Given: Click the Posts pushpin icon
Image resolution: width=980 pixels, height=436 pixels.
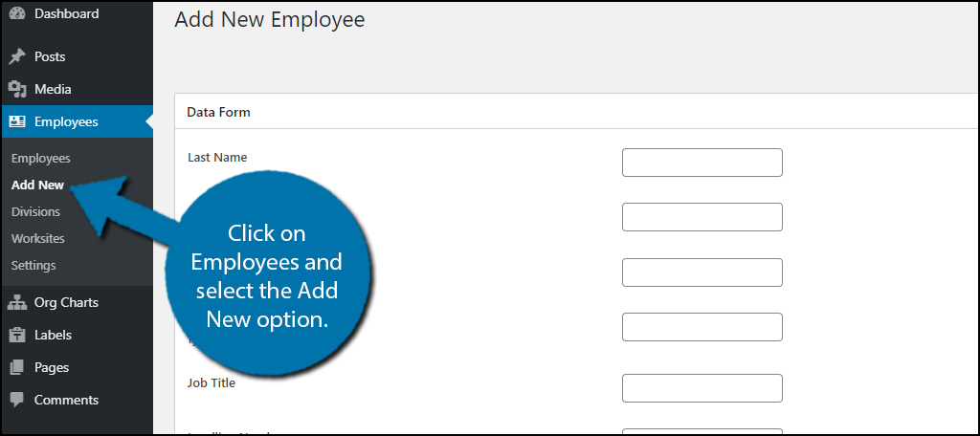Looking at the screenshot, I should [x=16, y=56].
